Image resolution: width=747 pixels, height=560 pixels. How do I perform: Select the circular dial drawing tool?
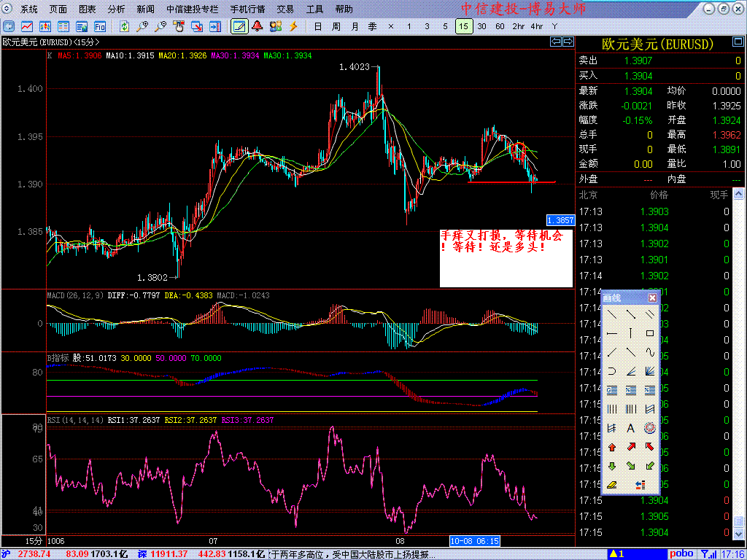coord(649,429)
